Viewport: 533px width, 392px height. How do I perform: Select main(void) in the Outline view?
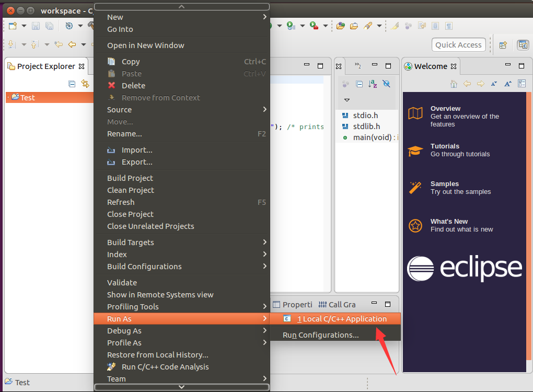click(x=370, y=137)
